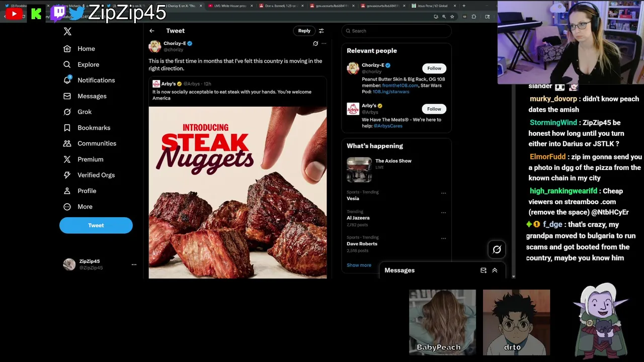Click the blue Tweet button
The image size is (644, 362).
96,225
